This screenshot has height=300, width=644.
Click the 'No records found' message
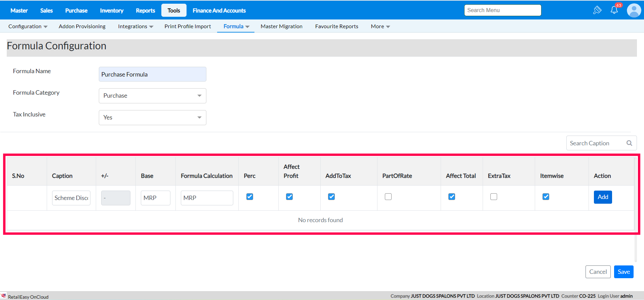tap(320, 220)
